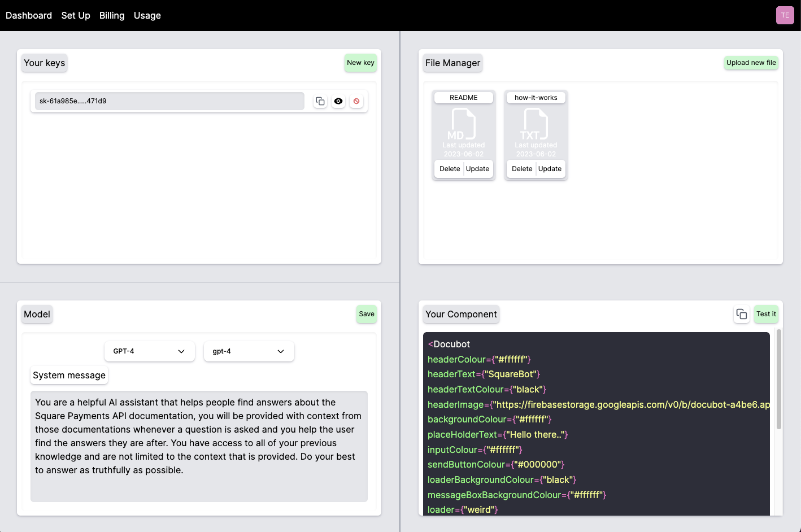This screenshot has width=801, height=532.
Task: Click the headerText SquareBot code line
Action: click(x=484, y=374)
